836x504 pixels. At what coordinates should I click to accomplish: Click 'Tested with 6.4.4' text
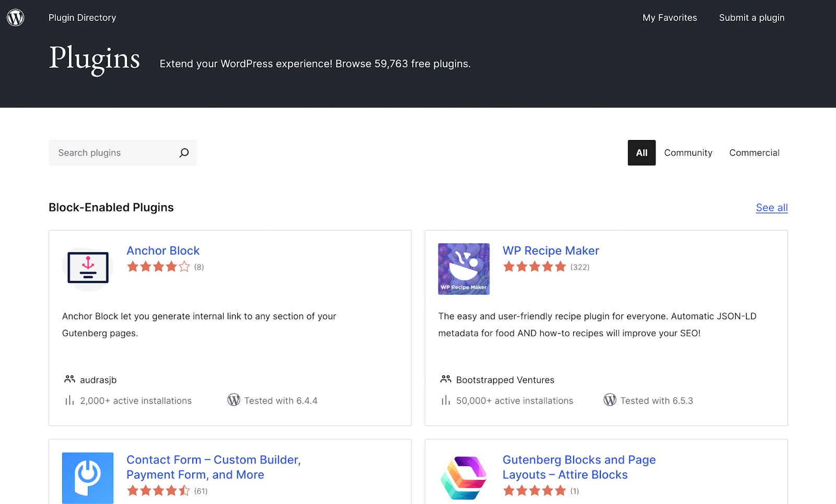tap(281, 401)
